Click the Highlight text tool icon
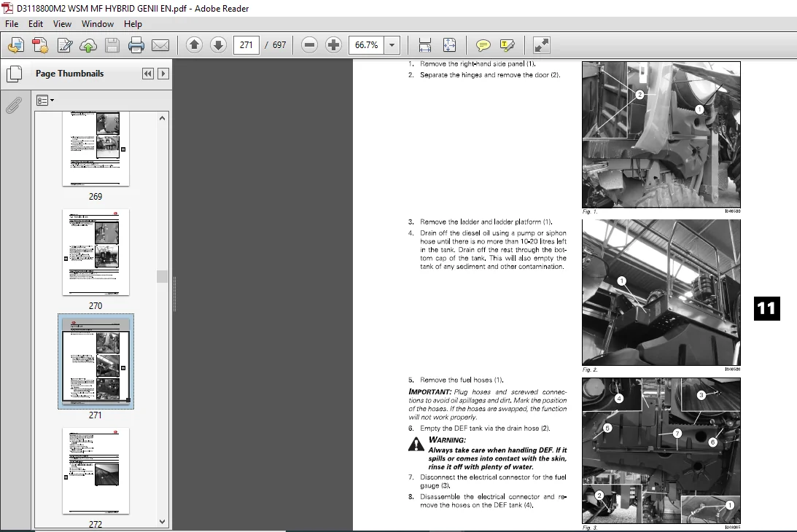The image size is (797, 532). coord(508,45)
